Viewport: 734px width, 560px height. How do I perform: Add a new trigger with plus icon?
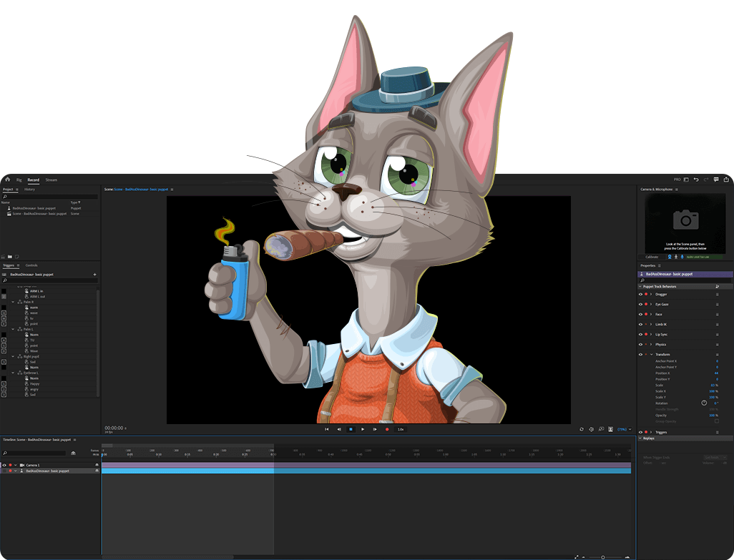94,274
